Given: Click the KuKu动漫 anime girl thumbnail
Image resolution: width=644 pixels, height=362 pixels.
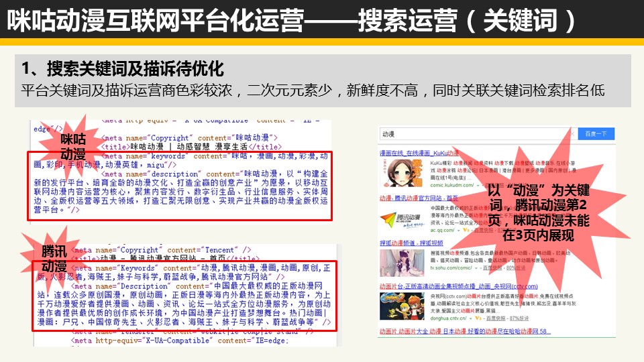Looking at the screenshot, I should coord(401,173).
